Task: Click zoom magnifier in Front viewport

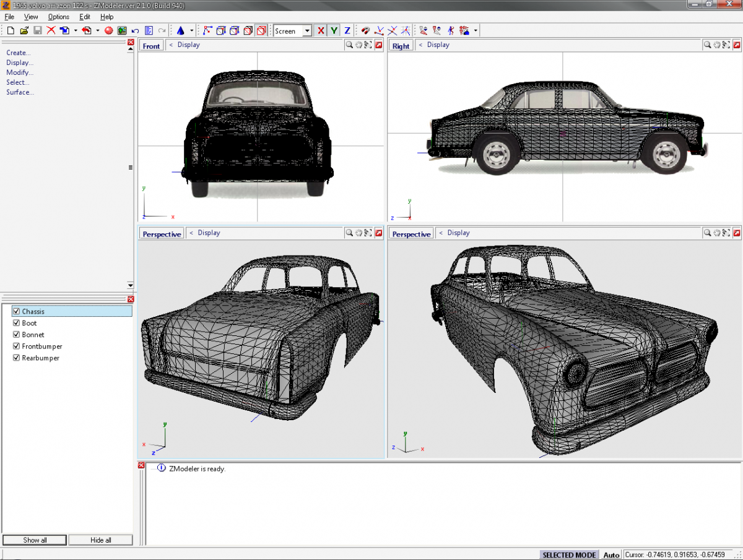Action: click(x=350, y=45)
